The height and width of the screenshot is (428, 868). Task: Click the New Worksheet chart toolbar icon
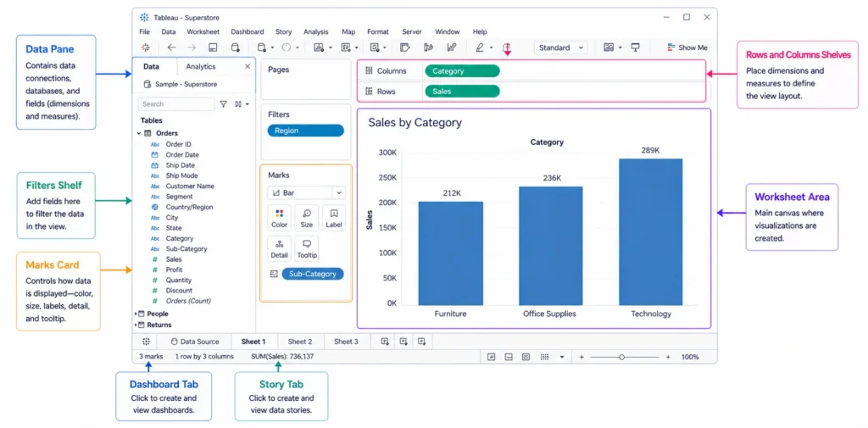click(x=319, y=47)
